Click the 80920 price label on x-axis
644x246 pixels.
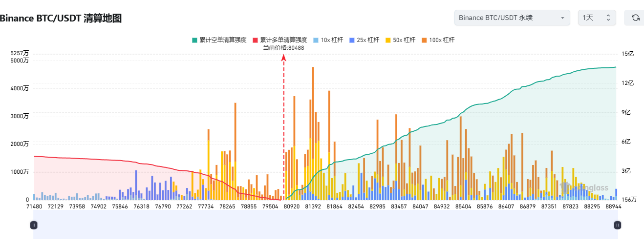[292, 207]
